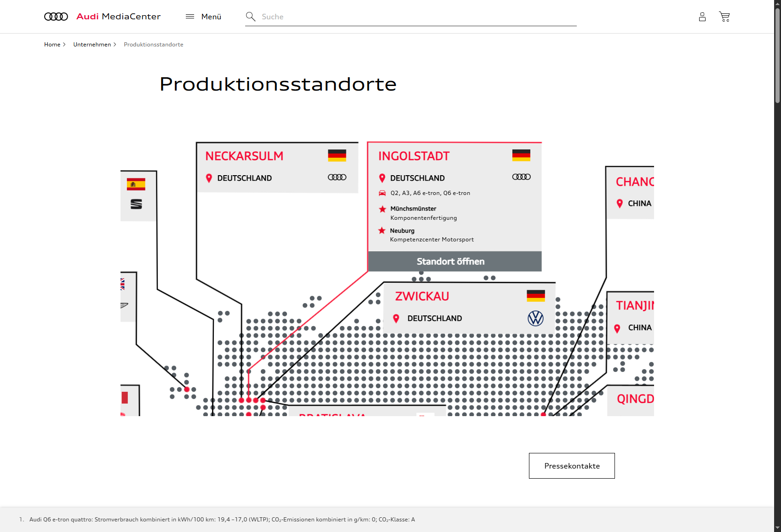Select the Neckarsulm location title
781x532 pixels.
pos(244,156)
